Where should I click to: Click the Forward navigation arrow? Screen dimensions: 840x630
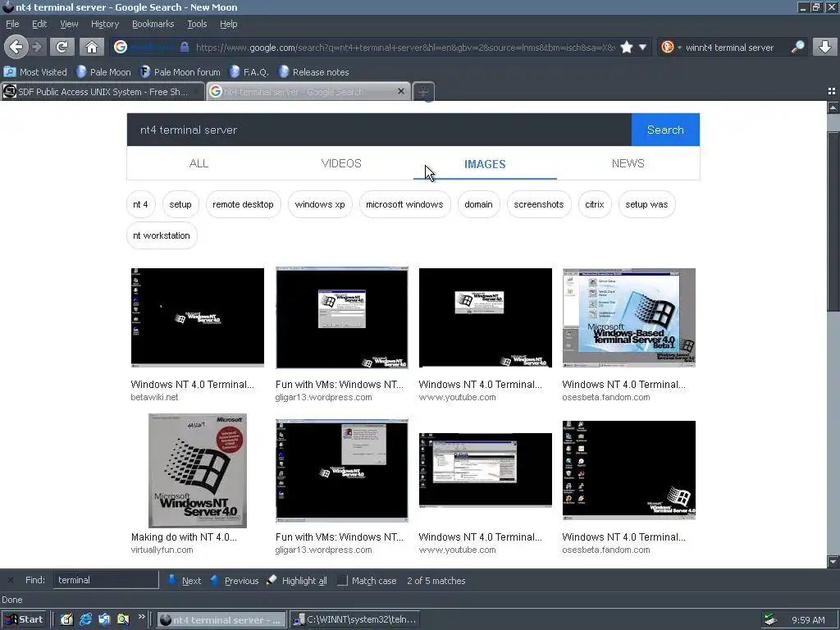(37, 47)
